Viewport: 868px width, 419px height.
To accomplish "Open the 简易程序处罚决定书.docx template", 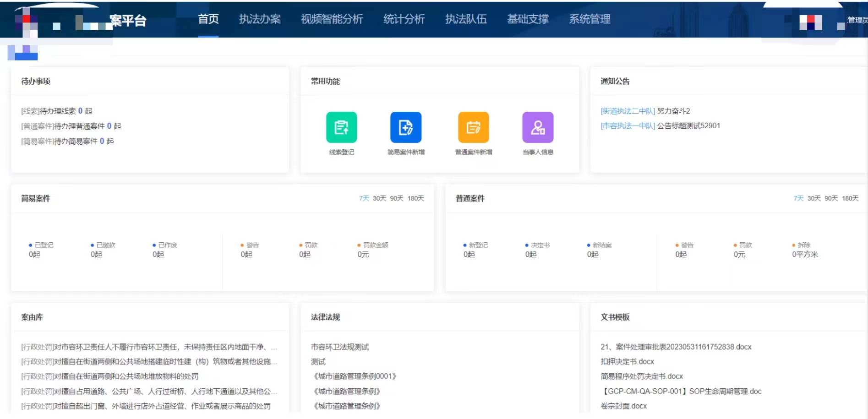I will (642, 376).
